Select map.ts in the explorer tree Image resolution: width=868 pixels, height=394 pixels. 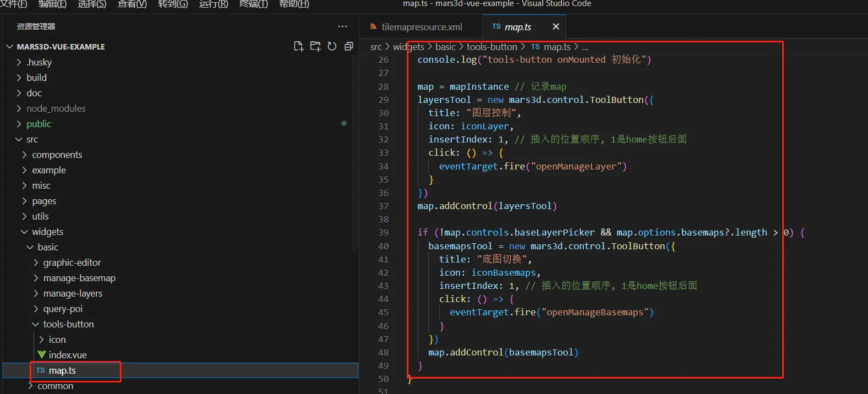click(180, 370)
